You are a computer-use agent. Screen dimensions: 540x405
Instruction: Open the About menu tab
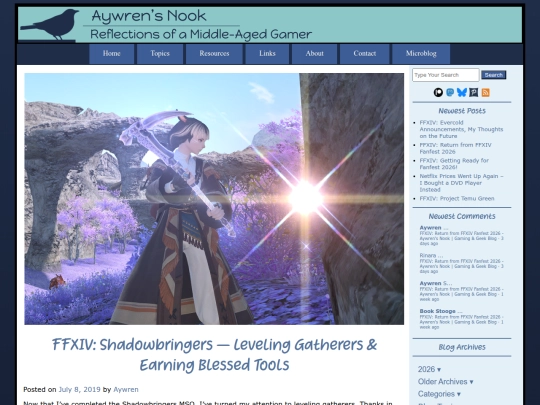click(x=314, y=54)
